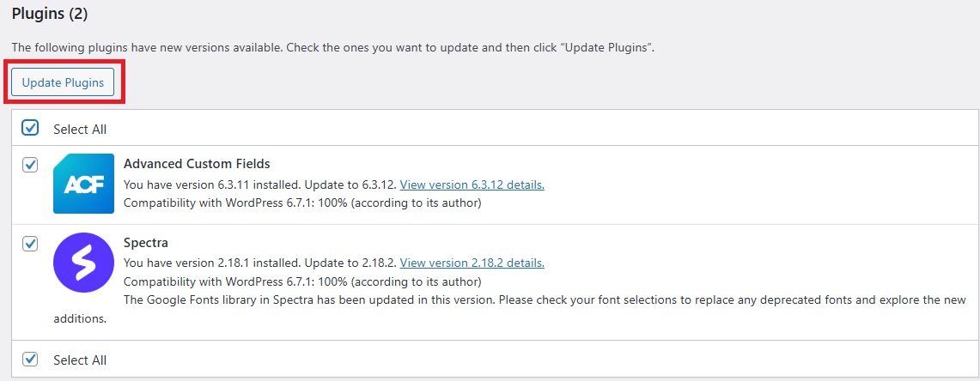The height and width of the screenshot is (381, 980).
Task: Click the Advanced Custom Fields plugin title
Action: 197,164
